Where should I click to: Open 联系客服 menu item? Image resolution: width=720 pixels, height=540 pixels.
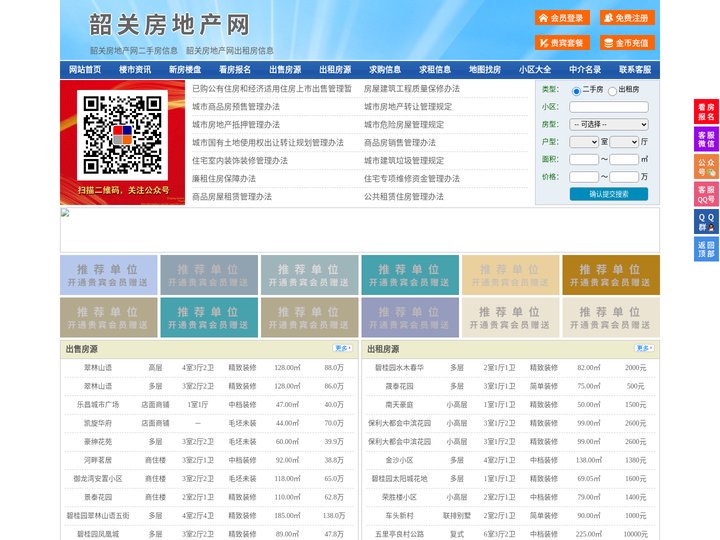(635, 70)
